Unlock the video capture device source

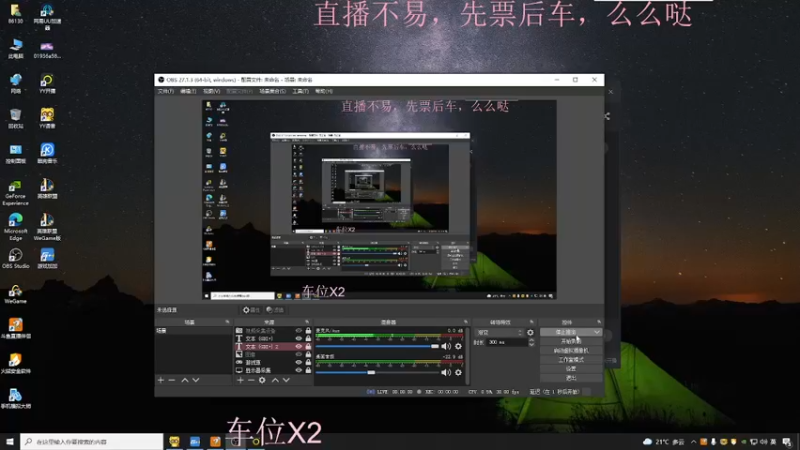click(308, 331)
